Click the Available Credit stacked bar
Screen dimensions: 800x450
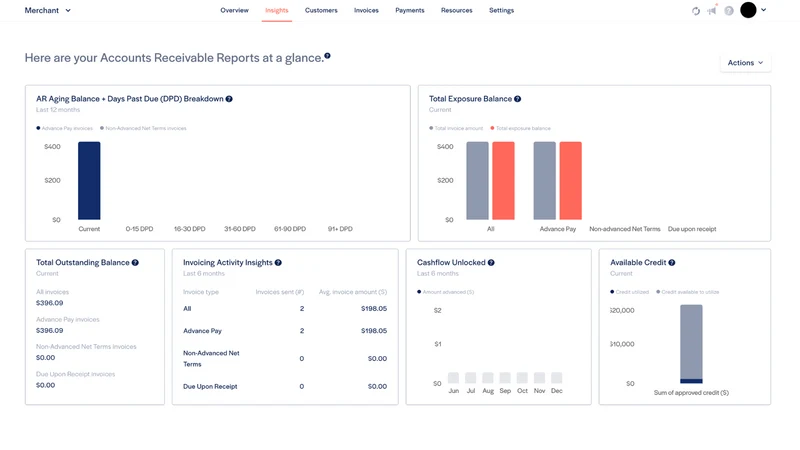691,344
